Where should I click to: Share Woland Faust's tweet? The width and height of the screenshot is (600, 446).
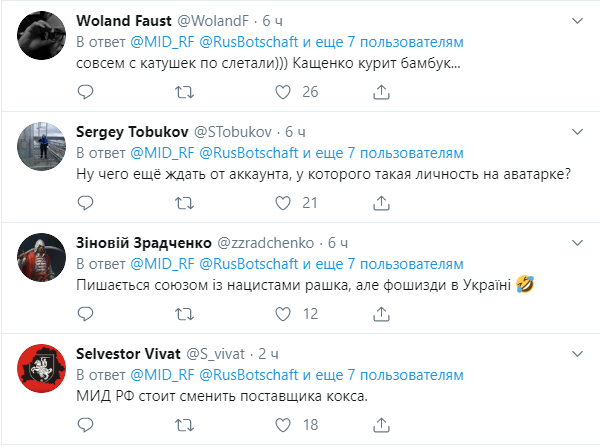point(382,92)
